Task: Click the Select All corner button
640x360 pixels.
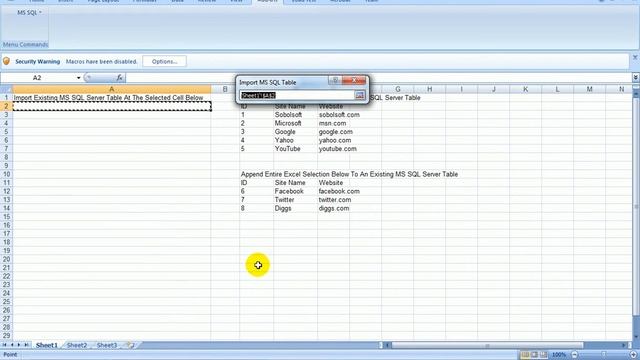Action: click(x=6, y=89)
